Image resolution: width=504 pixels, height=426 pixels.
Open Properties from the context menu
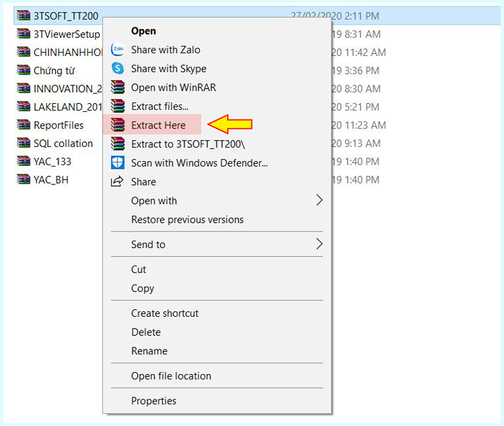coord(153,401)
